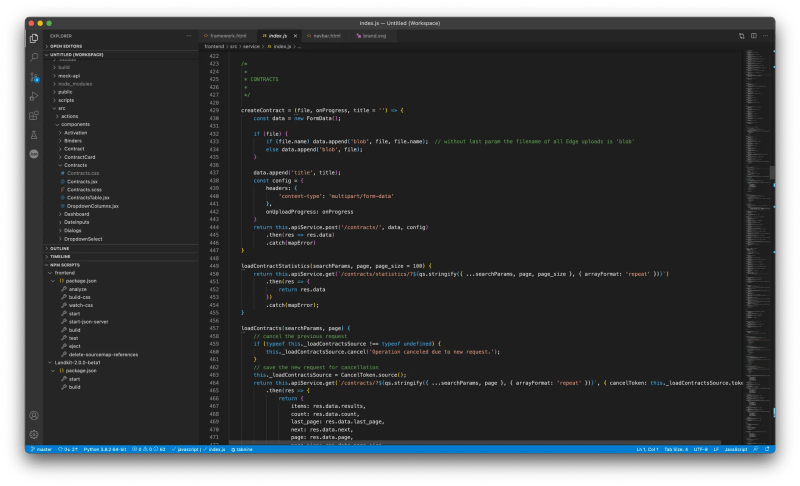The image size is (800, 486).
Task: Click the compare changes icon in editor toolbar
Action: point(741,36)
